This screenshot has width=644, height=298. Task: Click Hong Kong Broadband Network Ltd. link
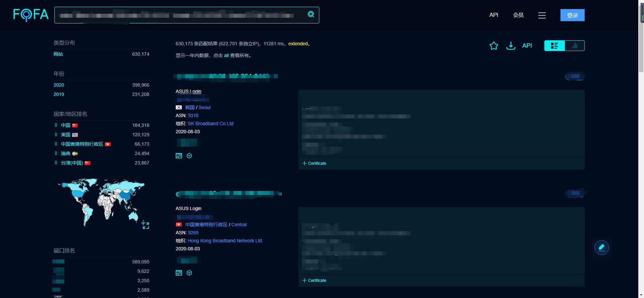[x=225, y=241]
